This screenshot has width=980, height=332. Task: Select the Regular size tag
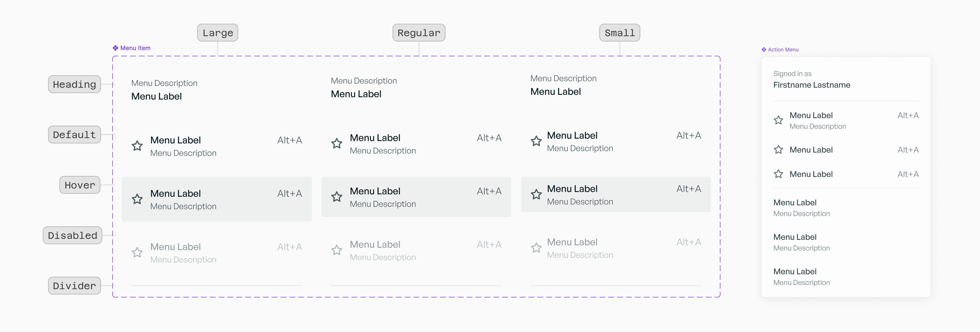click(419, 33)
